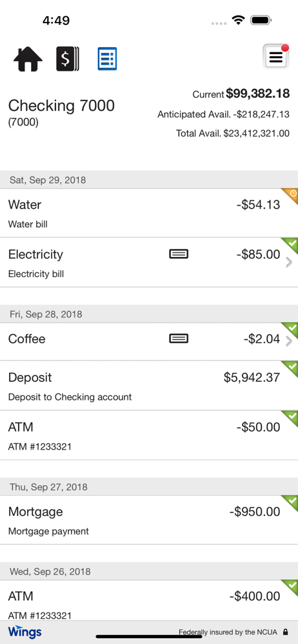The width and height of the screenshot is (298, 644).
Task: Select the blue transaction list icon
Action: tap(108, 59)
